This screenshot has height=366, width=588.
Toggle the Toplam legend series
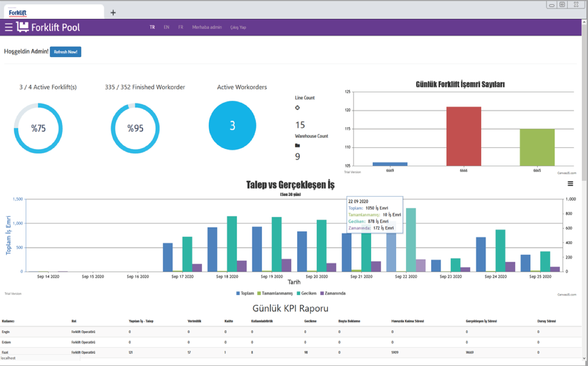245,293
